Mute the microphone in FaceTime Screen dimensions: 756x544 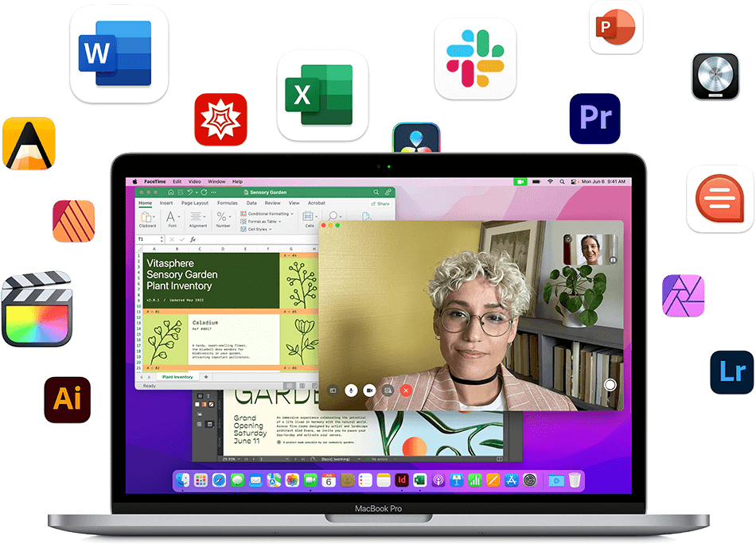point(350,391)
